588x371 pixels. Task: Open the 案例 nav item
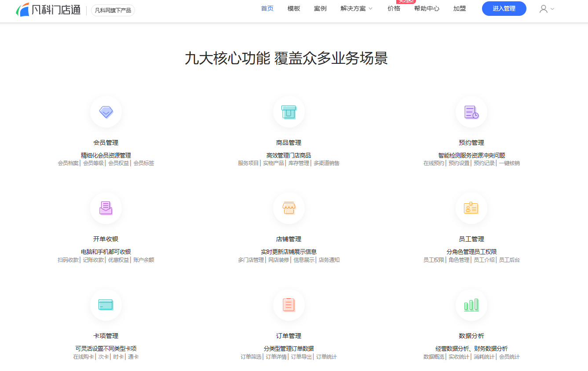320,8
